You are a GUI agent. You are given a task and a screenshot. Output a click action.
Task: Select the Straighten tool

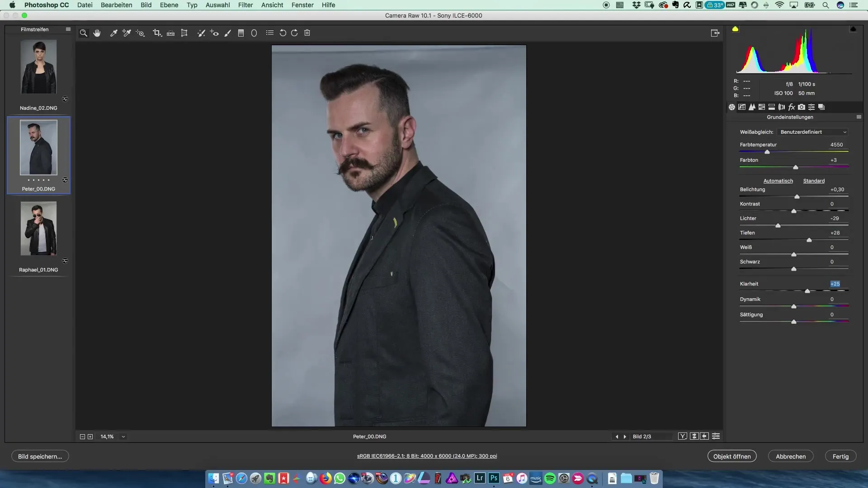(170, 33)
